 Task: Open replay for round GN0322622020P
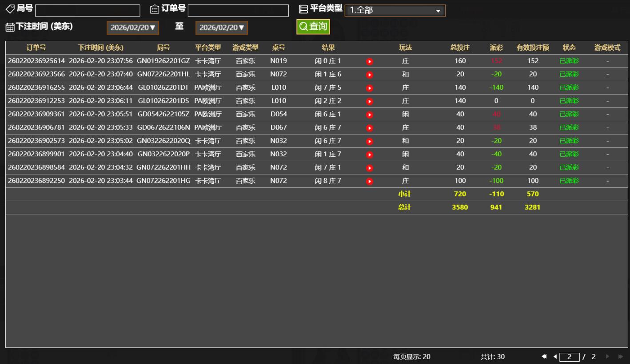[369, 154]
